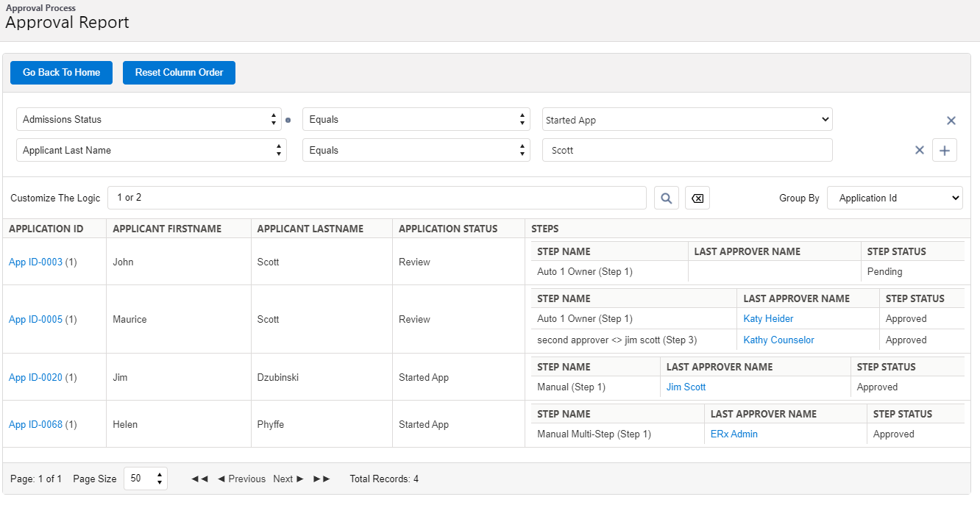Click the Customize The Logic input field
Screen dimensions: 980x505
pyautogui.click(x=377, y=198)
